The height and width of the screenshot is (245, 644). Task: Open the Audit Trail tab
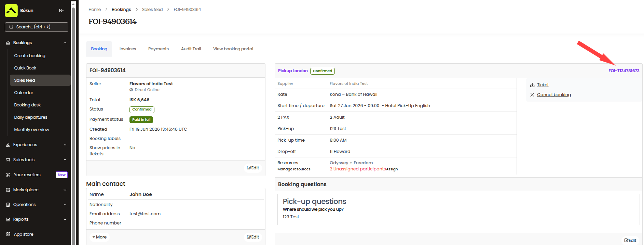(191, 49)
